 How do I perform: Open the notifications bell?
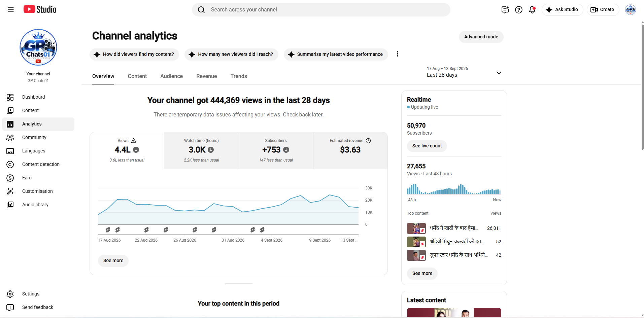coord(532,10)
